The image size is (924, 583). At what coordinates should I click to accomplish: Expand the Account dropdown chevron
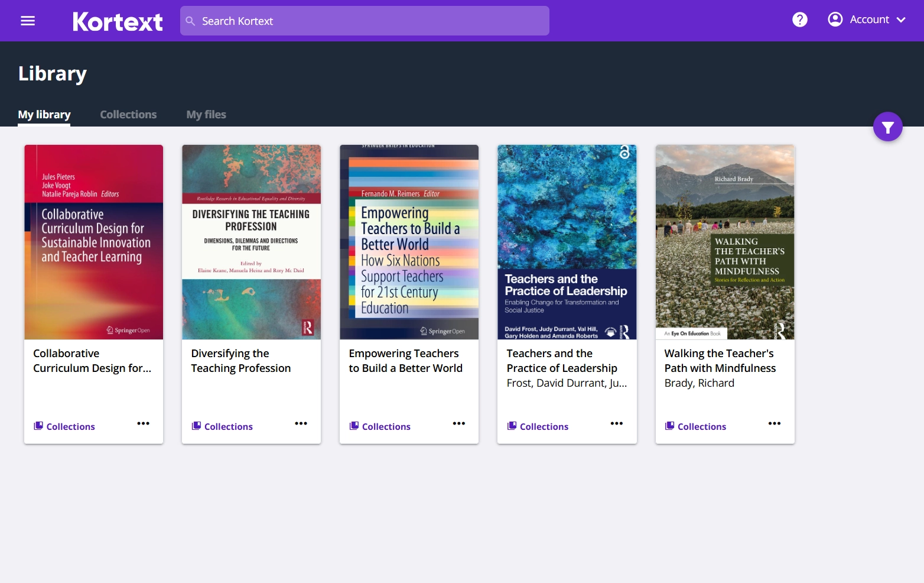click(x=901, y=20)
